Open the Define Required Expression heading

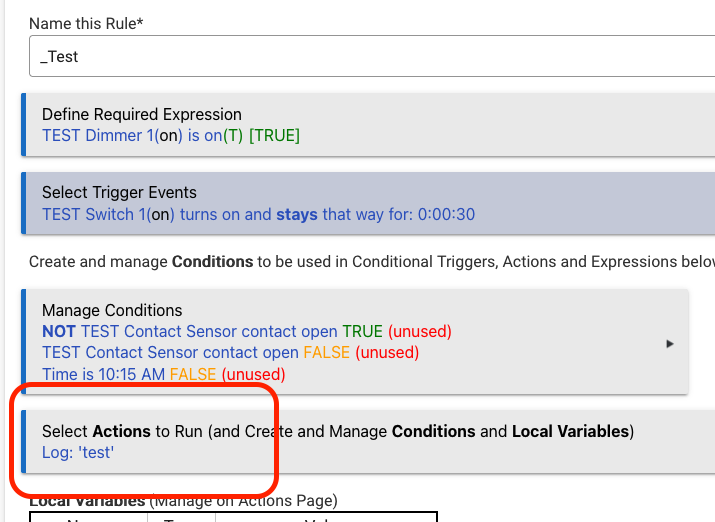coord(142,114)
